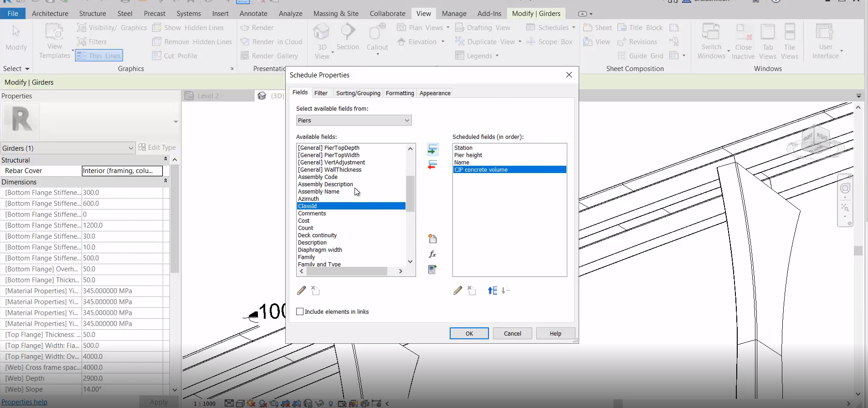Click the Add parameter green arrow icon
Image resolution: width=868 pixels, height=408 pixels.
click(432, 149)
